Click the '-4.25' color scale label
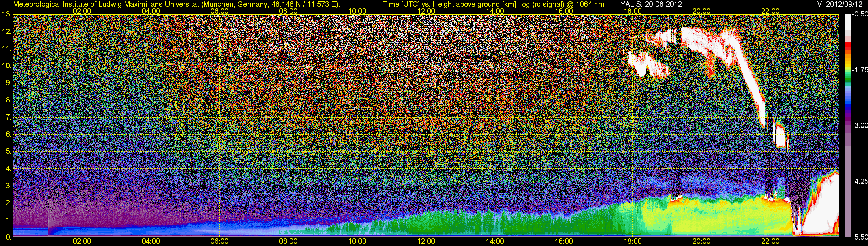The image size is (868, 246). [x=860, y=181]
